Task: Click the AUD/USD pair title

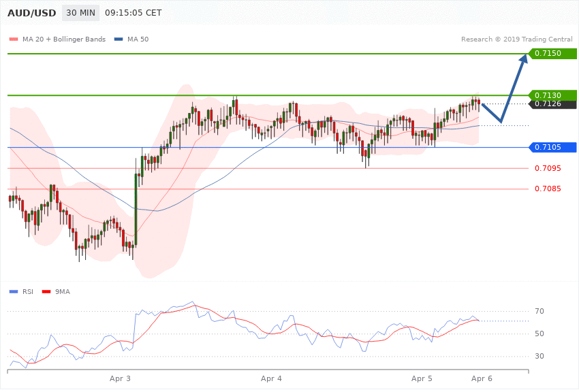Action: 32,14
